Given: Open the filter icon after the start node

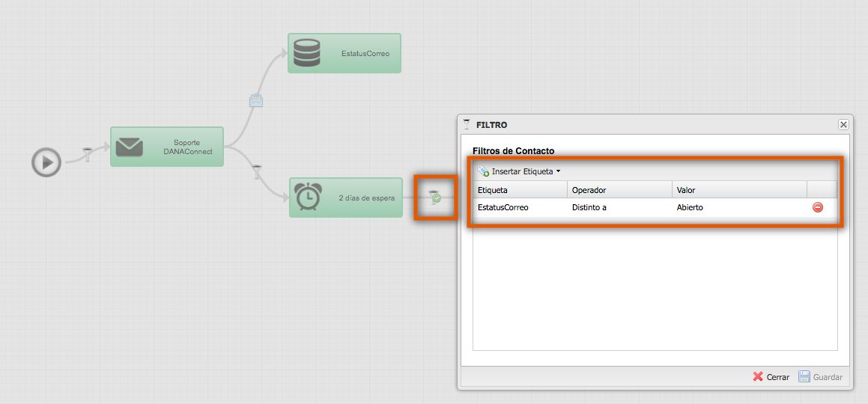Looking at the screenshot, I should (x=86, y=155).
